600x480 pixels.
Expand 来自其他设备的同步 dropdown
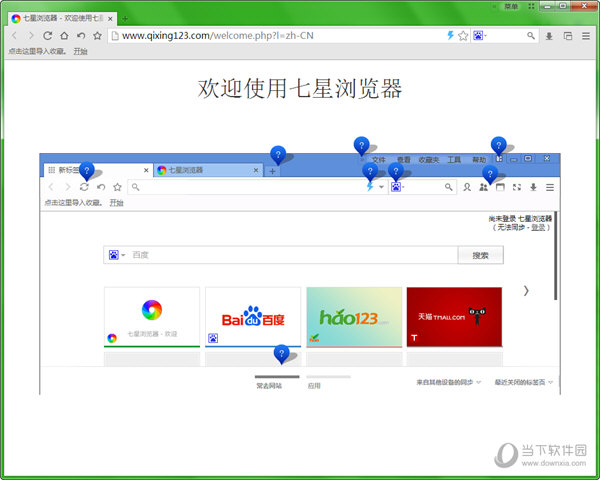click(448, 382)
